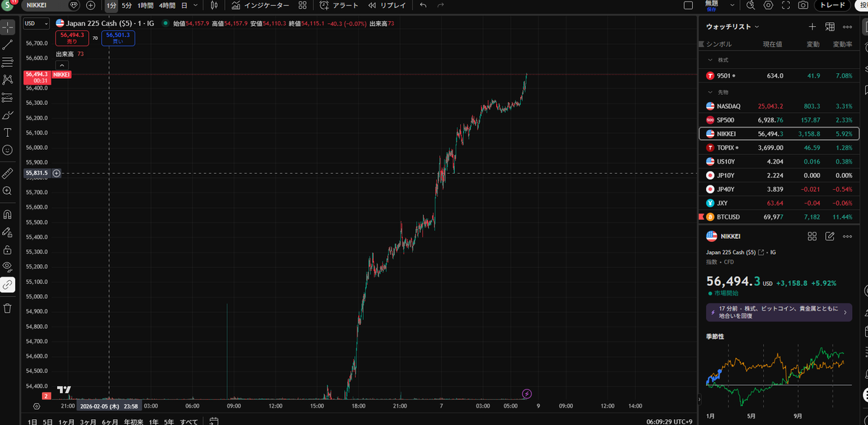The width and height of the screenshot is (868, 425).
Task: Undo the last chart action
Action: click(x=423, y=5)
